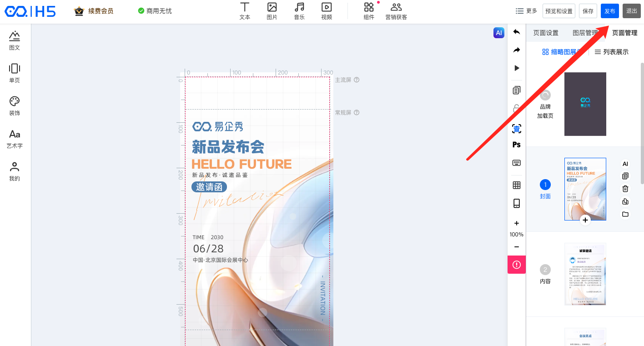Click the undo arrow icon

click(x=517, y=32)
